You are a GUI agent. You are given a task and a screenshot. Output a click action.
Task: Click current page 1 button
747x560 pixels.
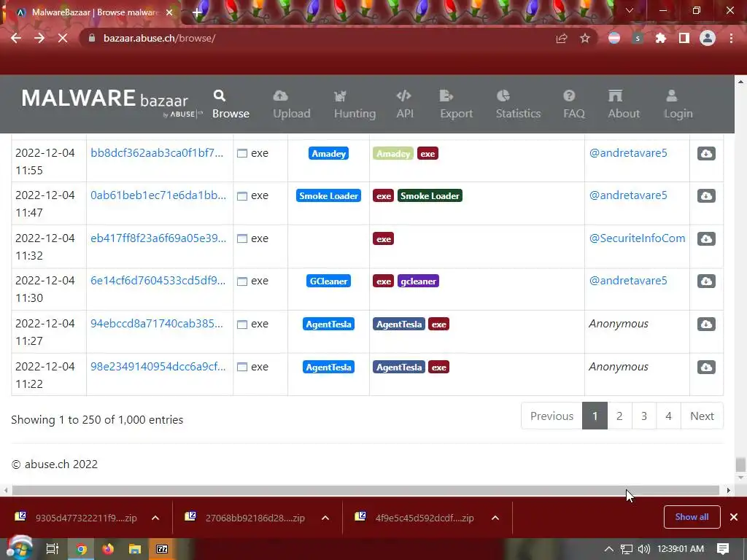click(595, 416)
